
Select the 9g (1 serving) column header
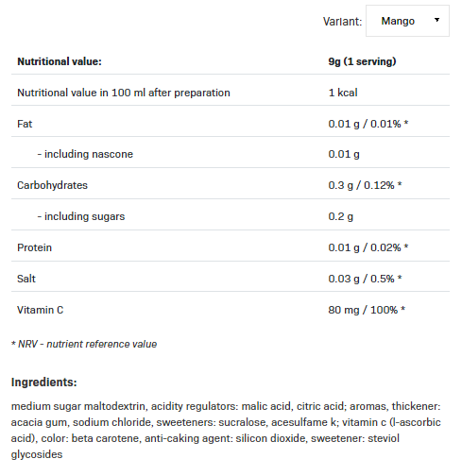point(362,61)
